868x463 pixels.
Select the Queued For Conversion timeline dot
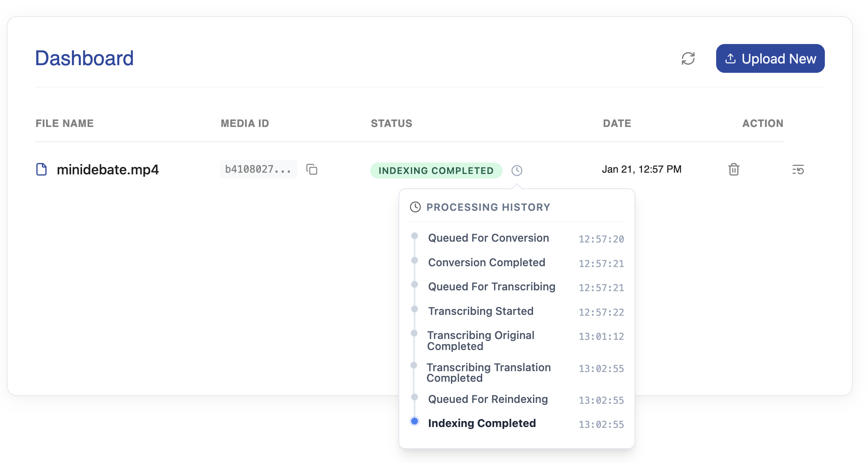[414, 236]
